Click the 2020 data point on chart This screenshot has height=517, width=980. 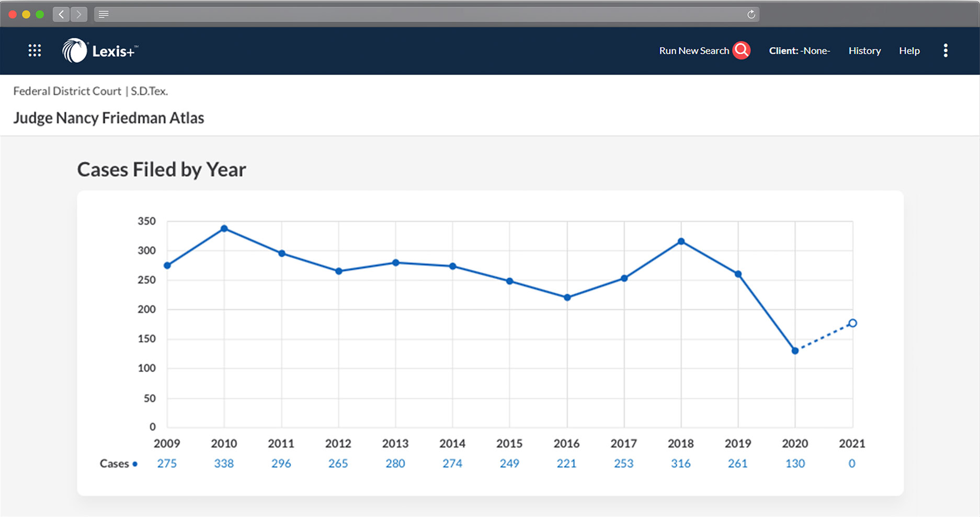(795, 351)
